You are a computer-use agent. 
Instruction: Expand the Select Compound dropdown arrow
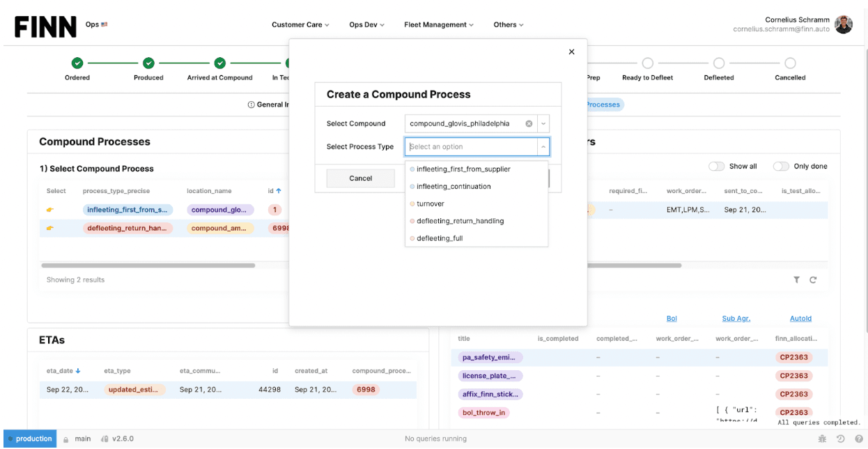(543, 123)
